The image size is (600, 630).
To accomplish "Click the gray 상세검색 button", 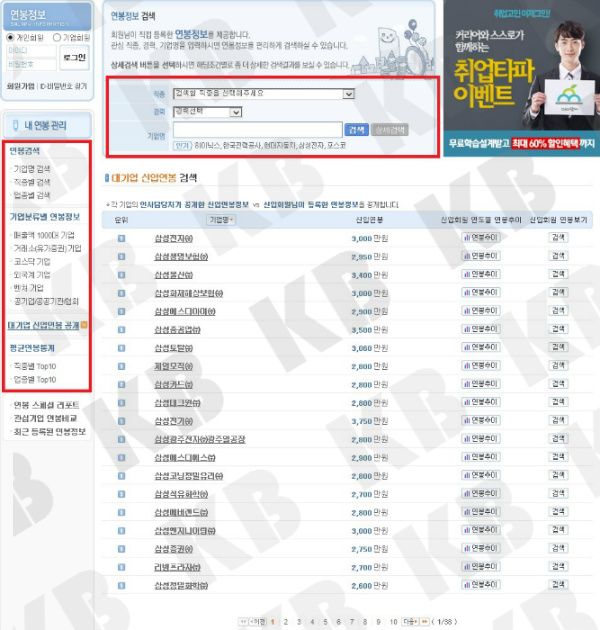I will 389,130.
